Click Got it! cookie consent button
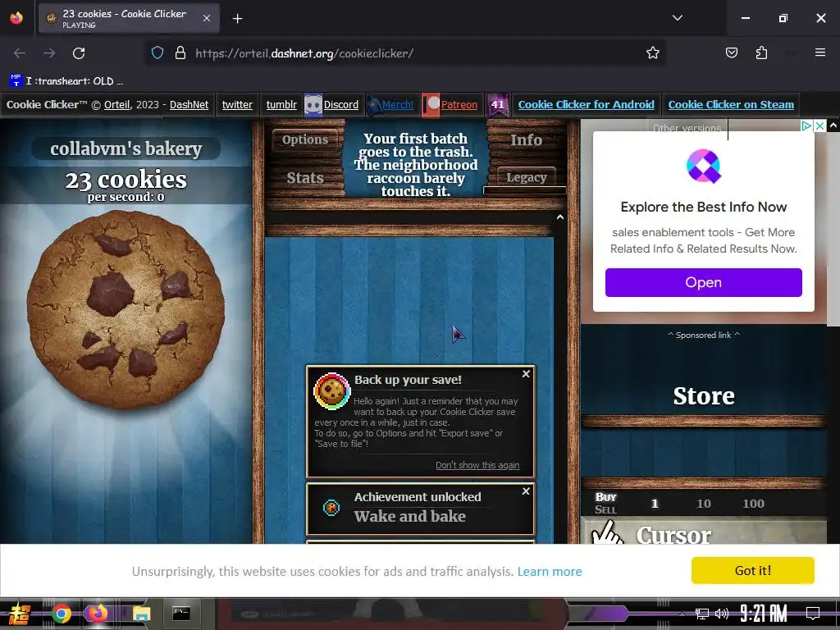This screenshot has width=840, height=630. [x=753, y=571]
